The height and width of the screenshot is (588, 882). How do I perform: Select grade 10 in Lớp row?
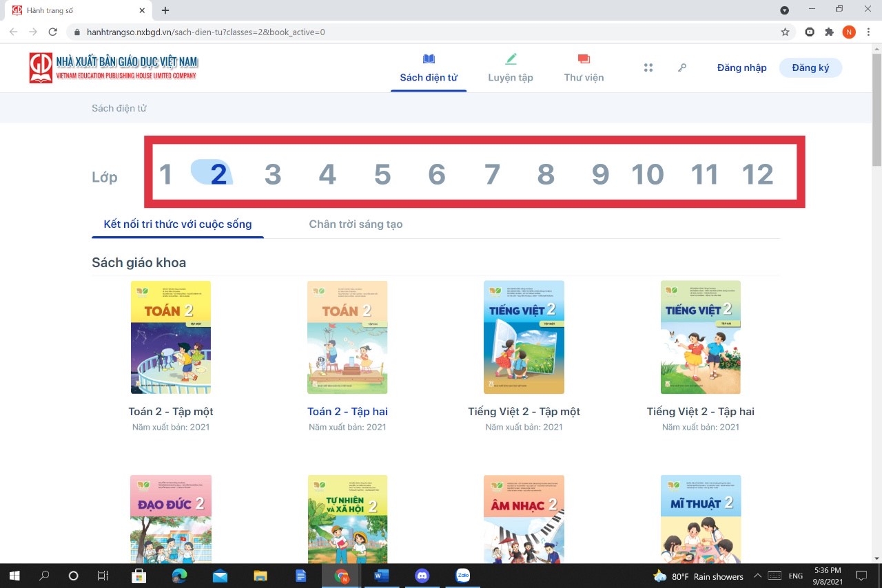648,175
